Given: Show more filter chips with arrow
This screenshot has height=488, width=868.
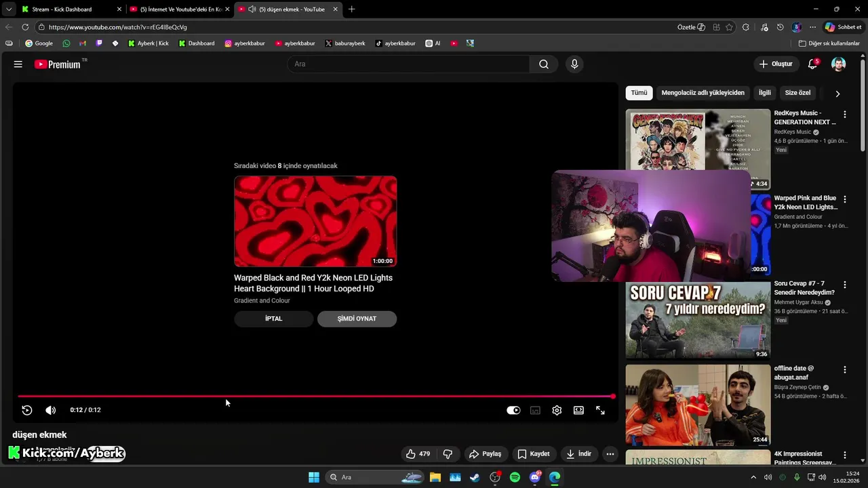Looking at the screenshot, I should click(837, 94).
